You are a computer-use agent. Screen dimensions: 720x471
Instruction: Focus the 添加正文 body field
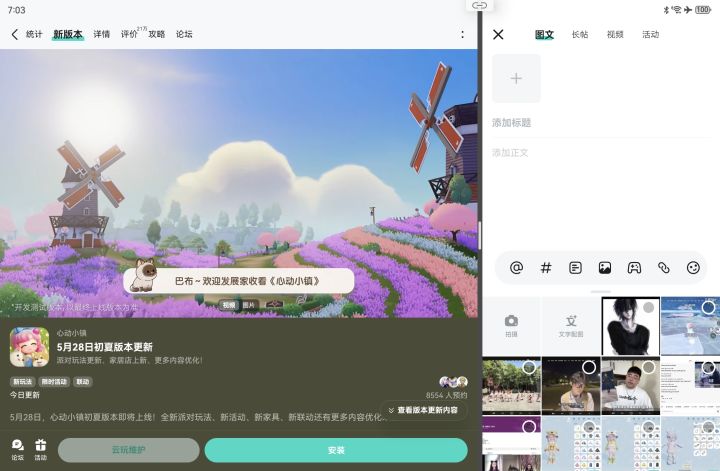tap(602, 153)
